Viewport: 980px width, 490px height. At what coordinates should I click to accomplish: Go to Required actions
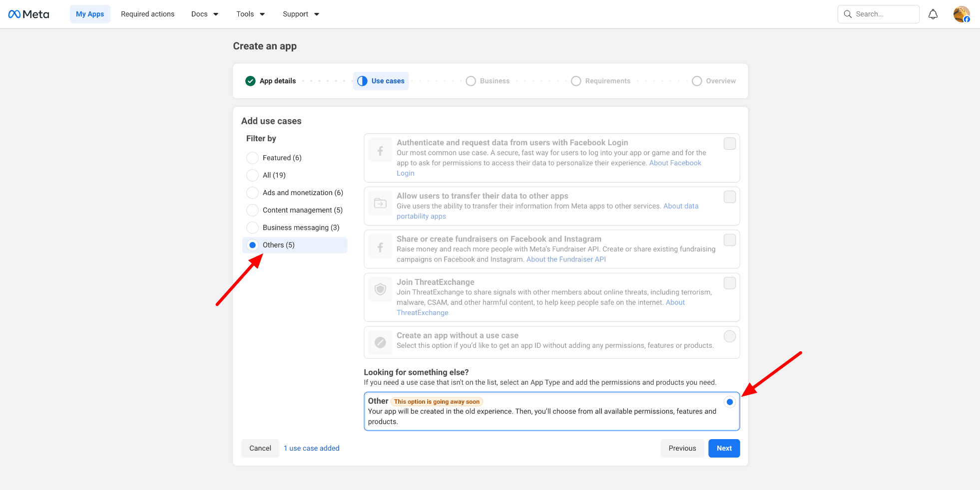147,14
